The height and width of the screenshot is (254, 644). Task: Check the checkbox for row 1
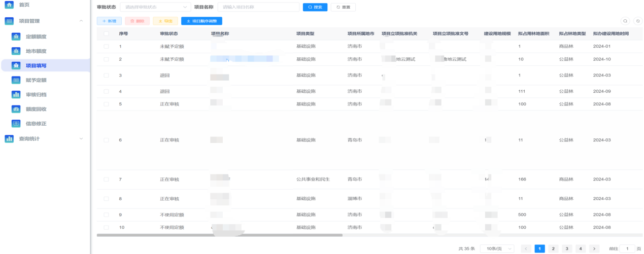106,47
